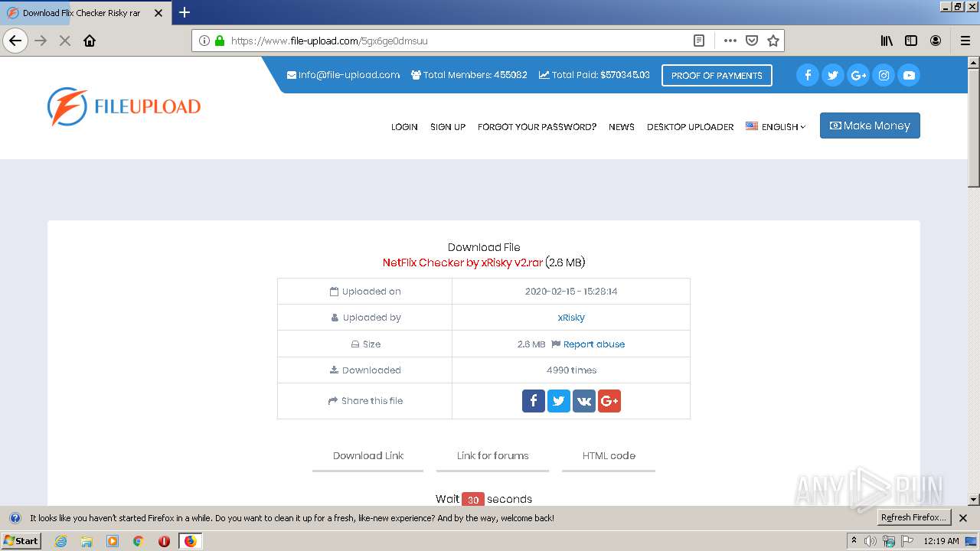The image size is (980, 551).
Task: Click upload date 2020-02-15 - 15:28:14
Action: (x=571, y=292)
